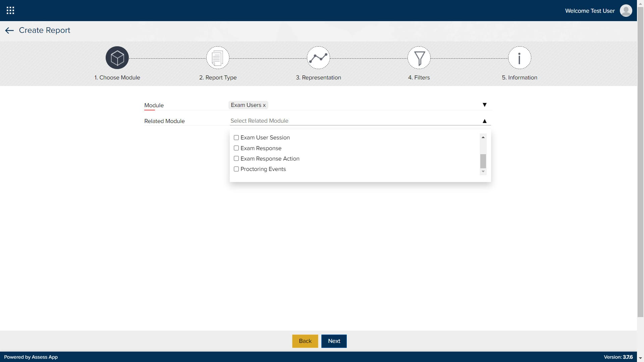Check the Exam Response checkbox
The width and height of the screenshot is (644, 362).
(236, 148)
